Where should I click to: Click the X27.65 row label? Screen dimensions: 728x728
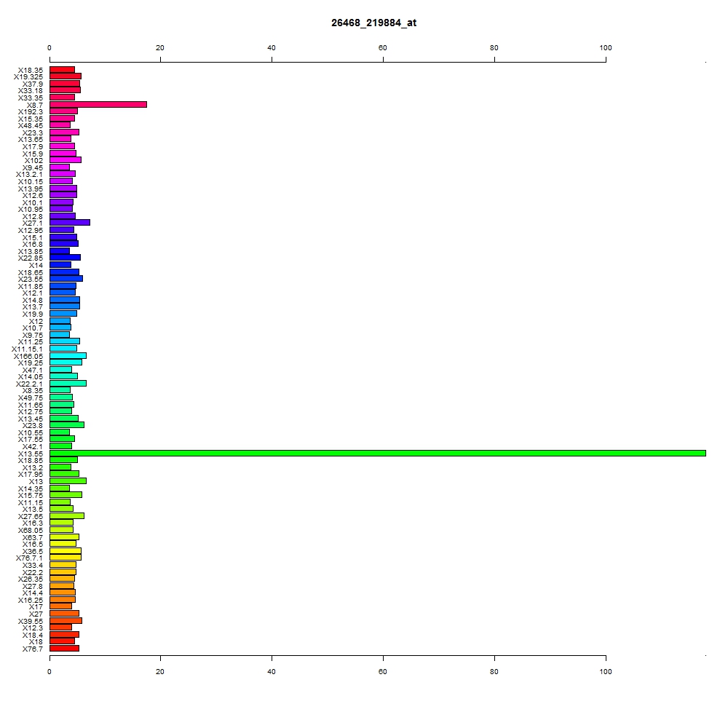[31, 517]
